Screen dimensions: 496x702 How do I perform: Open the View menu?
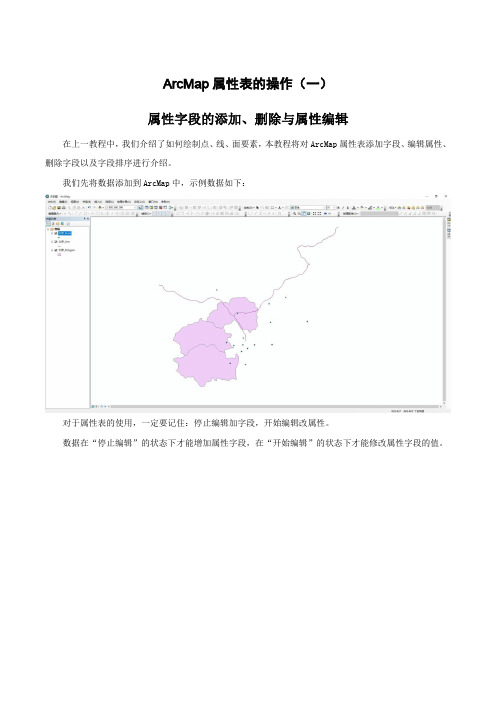(75, 202)
